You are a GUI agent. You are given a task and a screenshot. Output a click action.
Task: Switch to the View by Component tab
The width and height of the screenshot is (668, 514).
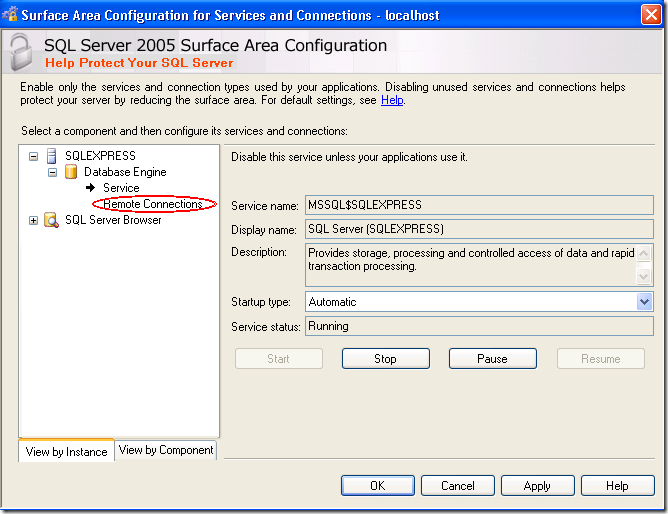166,450
